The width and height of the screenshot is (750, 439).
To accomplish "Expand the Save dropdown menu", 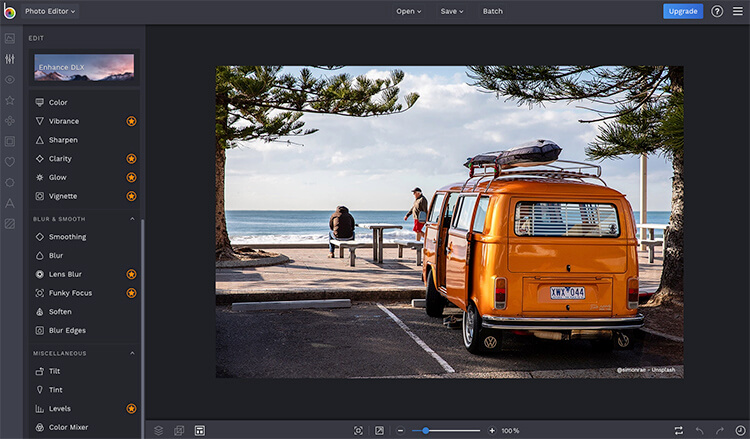I will pos(453,11).
